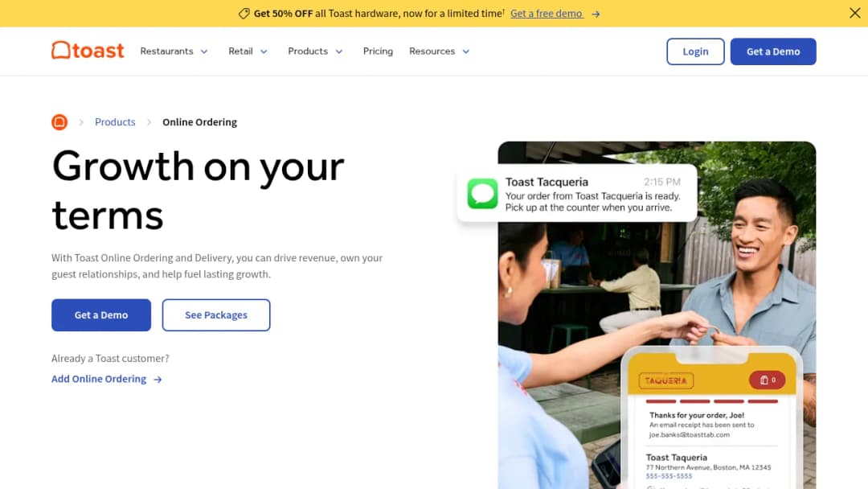Click the Toast Tacqueria notification card
The height and width of the screenshot is (489, 868).
pyautogui.click(x=577, y=193)
